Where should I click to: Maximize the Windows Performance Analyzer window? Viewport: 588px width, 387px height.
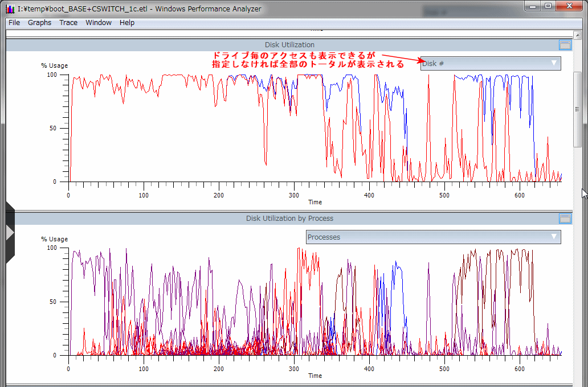(548, 6)
